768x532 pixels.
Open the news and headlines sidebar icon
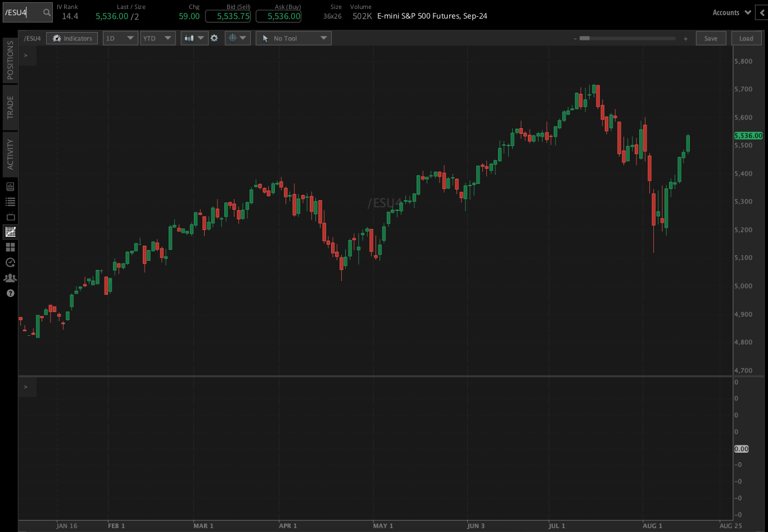10,186
